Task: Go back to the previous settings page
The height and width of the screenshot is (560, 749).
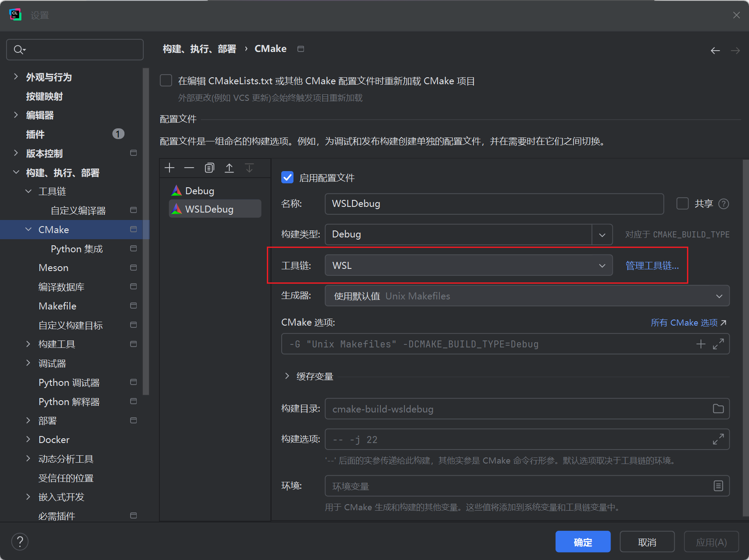Action: coord(715,51)
